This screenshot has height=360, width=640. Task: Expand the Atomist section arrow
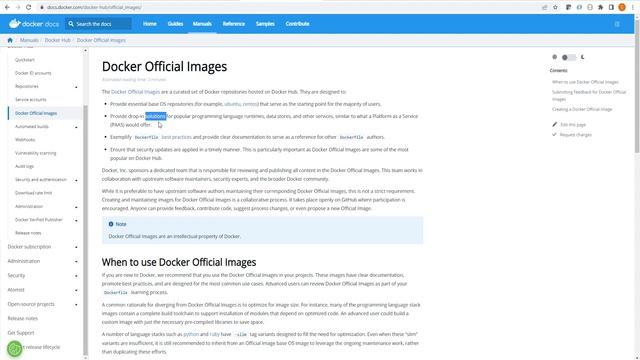click(76, 290)
